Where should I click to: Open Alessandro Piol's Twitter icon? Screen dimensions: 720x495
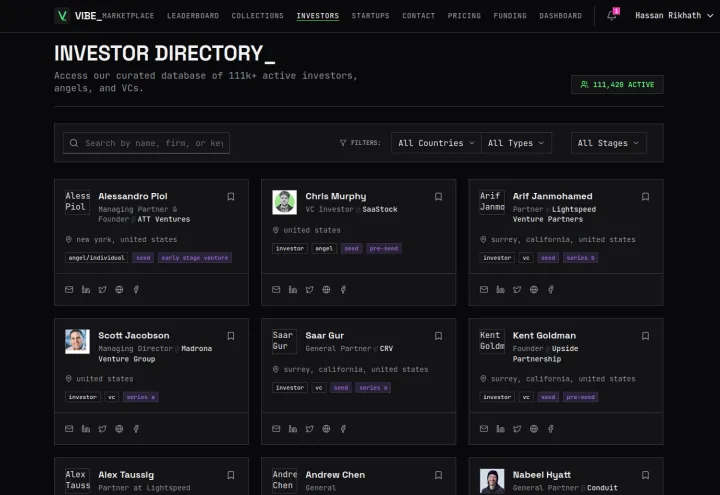tap(102, 289)
